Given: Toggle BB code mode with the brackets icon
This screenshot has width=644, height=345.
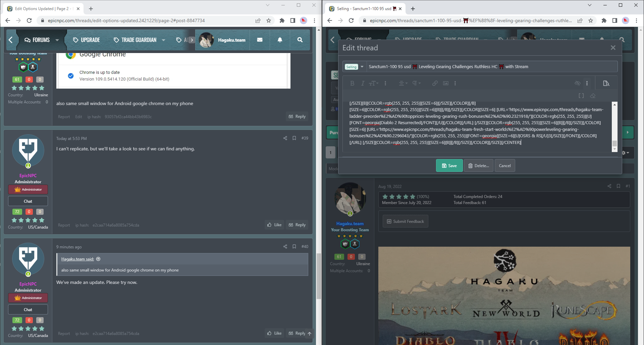Looking at the screenshot, I should pyautogui.click(x=581, y=96).
